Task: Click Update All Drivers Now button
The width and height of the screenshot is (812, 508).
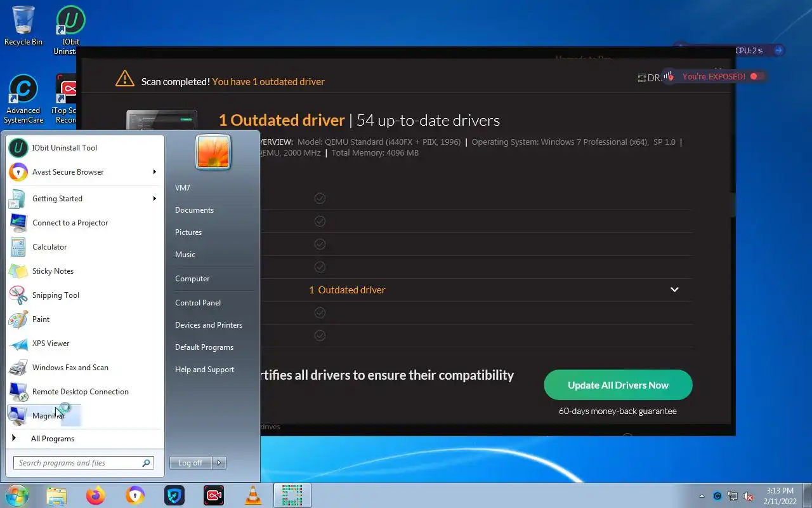Action: coord(618,385)
